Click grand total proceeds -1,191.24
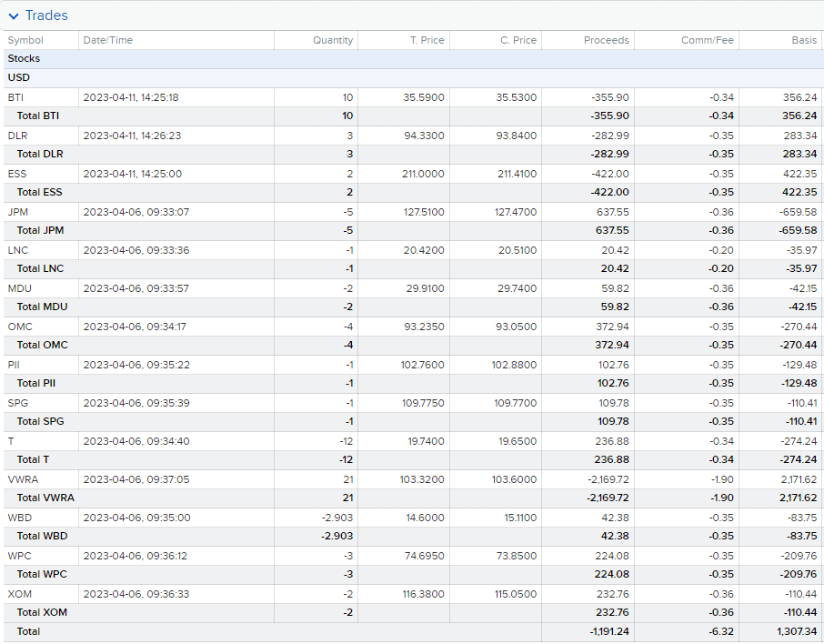 [609, 632]
